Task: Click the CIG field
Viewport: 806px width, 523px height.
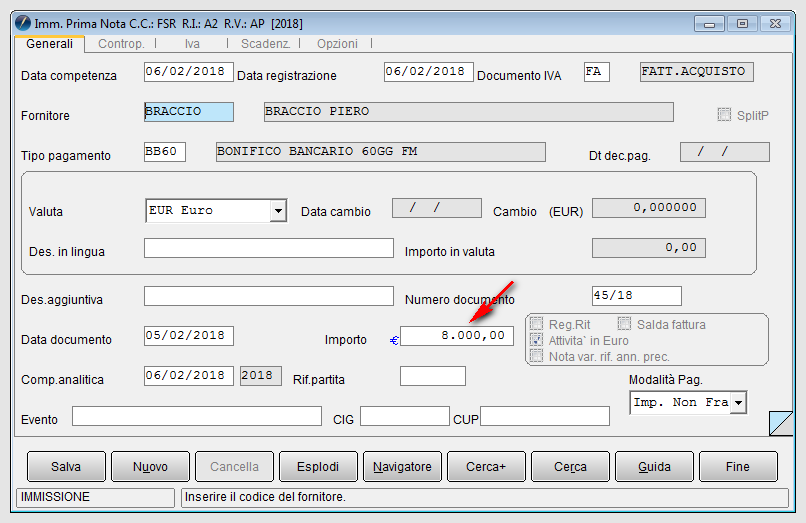Action: (405, 416)
